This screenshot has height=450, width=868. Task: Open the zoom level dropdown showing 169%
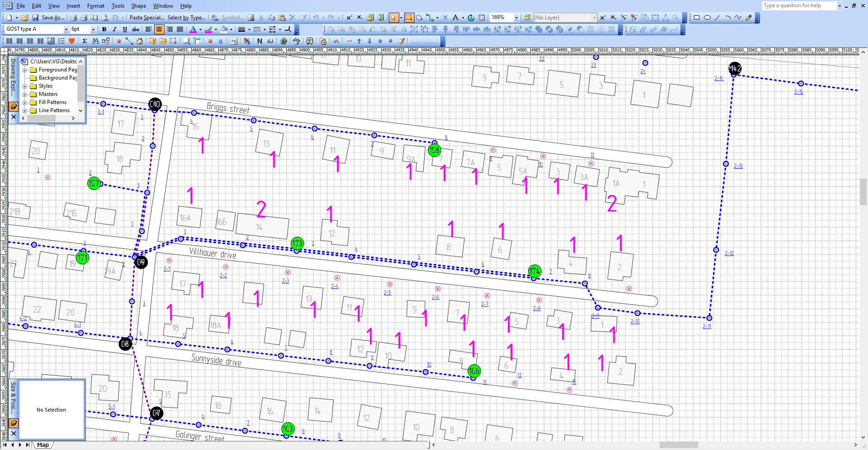click(x=515, y=17)
